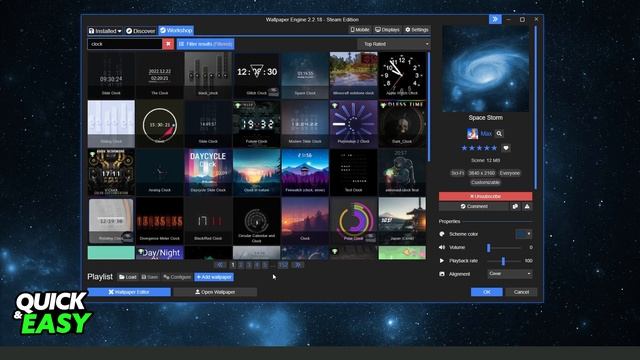Open the Wallpaper Editor

click(x=129, y=292)
